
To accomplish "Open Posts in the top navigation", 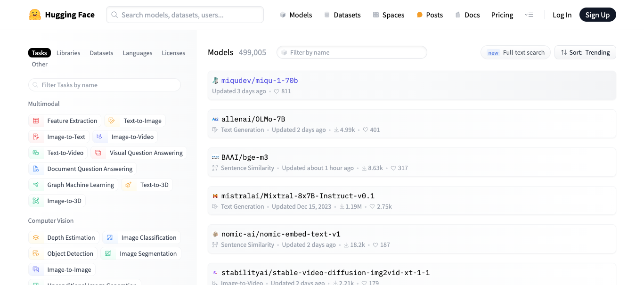I will (430, 15).
